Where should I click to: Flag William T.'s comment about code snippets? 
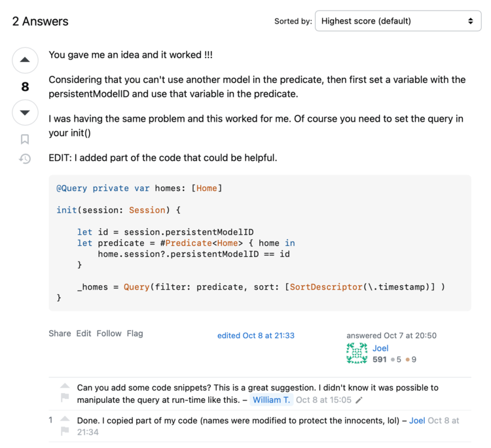[x=65, y=398]
